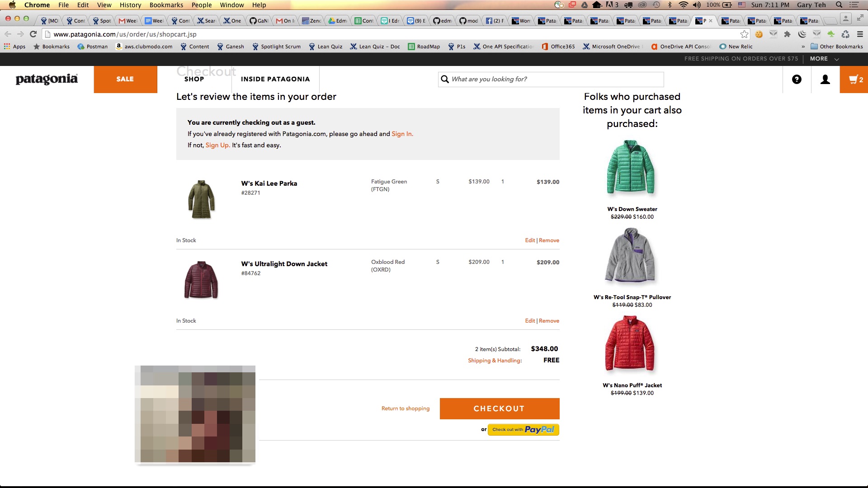Remove the W's Ultralight Down Jacket item
Viewport: 868px width, 488px height.
pos(549,321)
